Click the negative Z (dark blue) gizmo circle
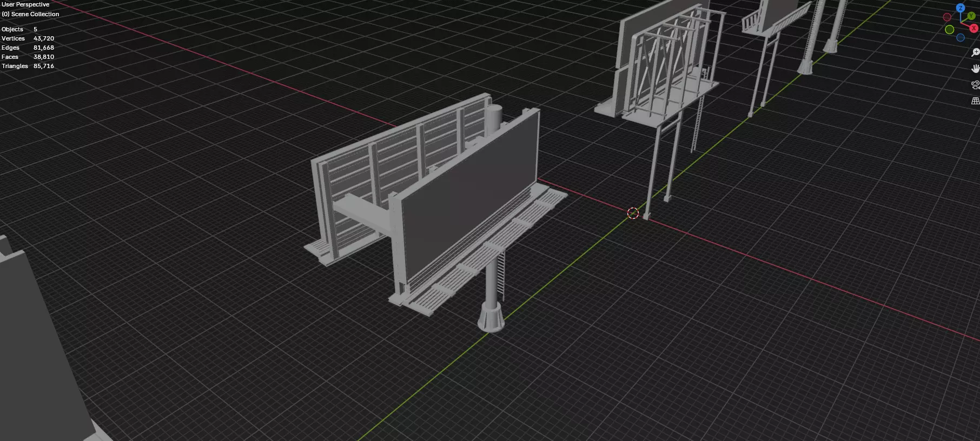 click(x=961, y=38)
